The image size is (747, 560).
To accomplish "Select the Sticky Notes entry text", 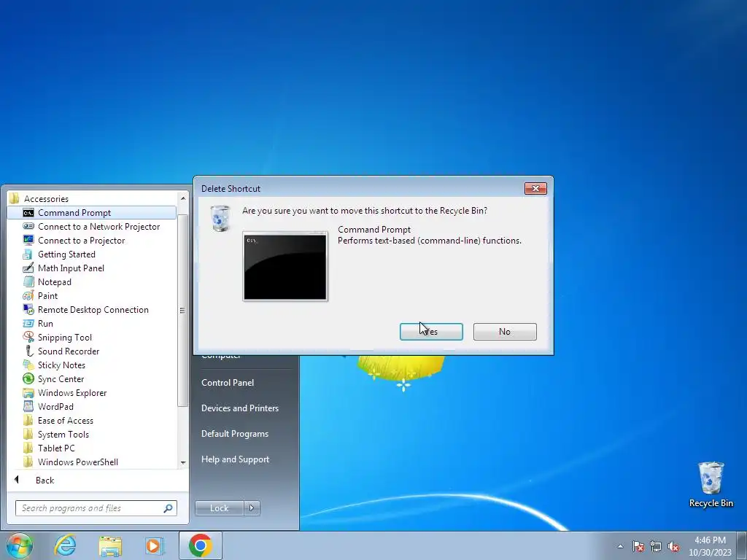I will coord(61,365).
